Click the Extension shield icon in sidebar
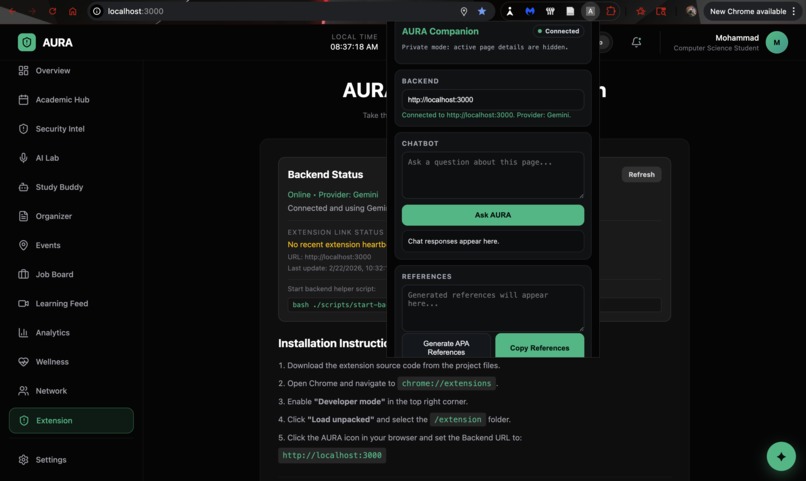806x481 pixels. pyautogui.click(x=24, y=420)
